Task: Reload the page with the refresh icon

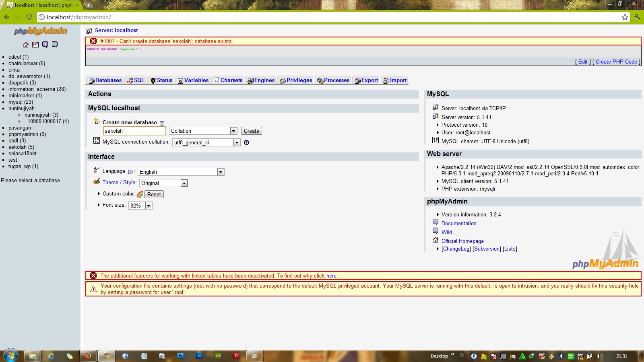Action: click(x=29, y=17)
